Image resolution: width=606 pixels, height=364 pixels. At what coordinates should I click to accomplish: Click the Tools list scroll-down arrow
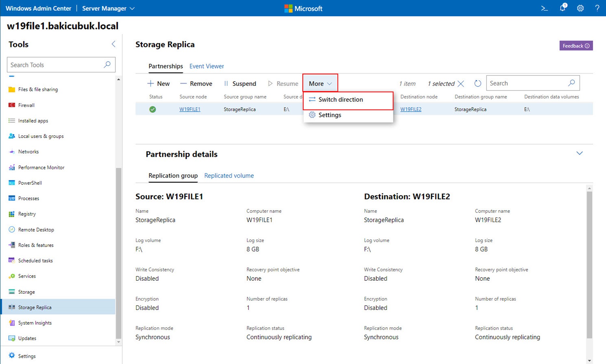pyautogui.click(x=119, y=342)
